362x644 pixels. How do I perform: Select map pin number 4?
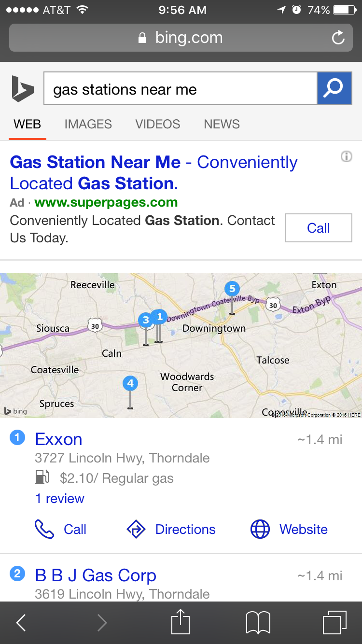(x=130, y=383)
